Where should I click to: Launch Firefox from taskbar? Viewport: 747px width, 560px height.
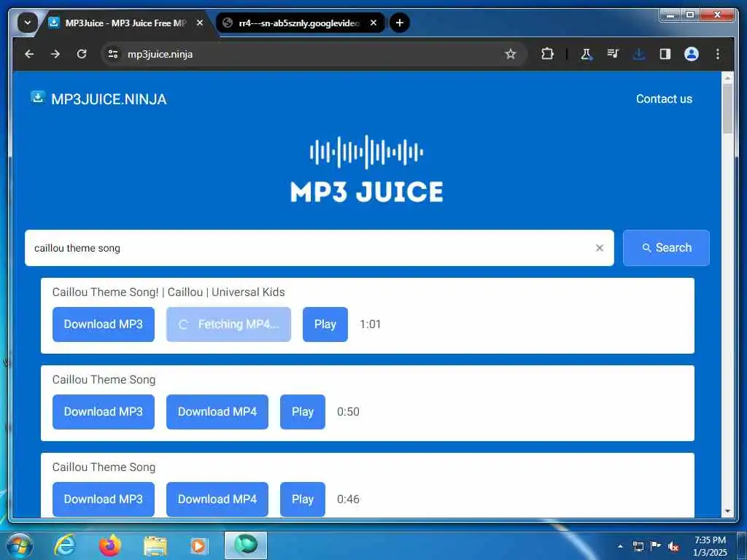(110, 545)
